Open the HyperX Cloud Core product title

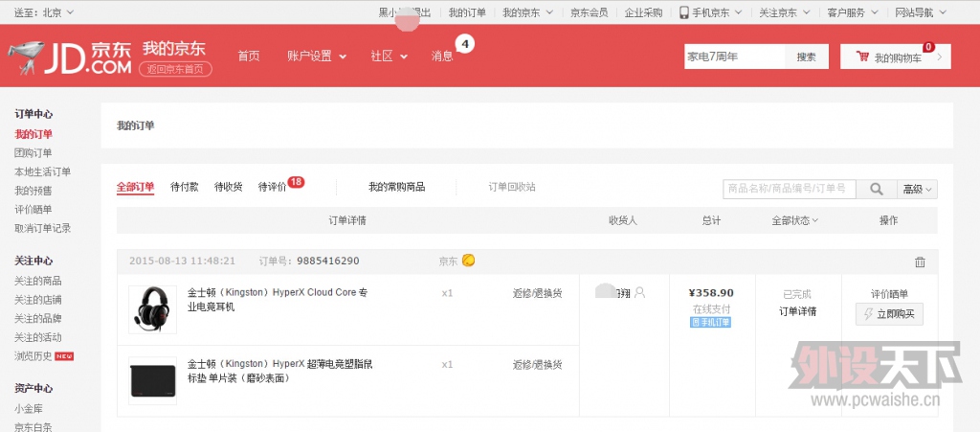tap(278, 300)
